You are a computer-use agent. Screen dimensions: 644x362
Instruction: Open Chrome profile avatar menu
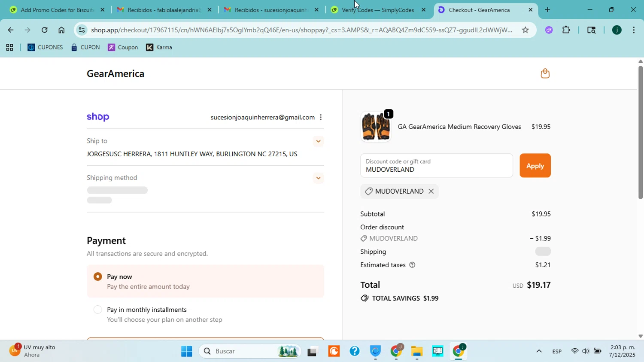pos(617,30)
